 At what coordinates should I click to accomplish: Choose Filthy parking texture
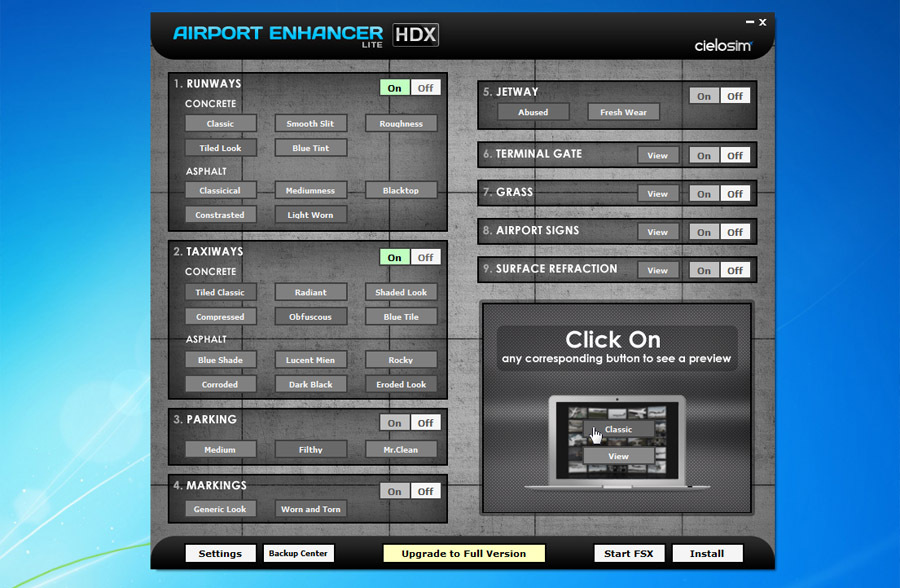311,450
